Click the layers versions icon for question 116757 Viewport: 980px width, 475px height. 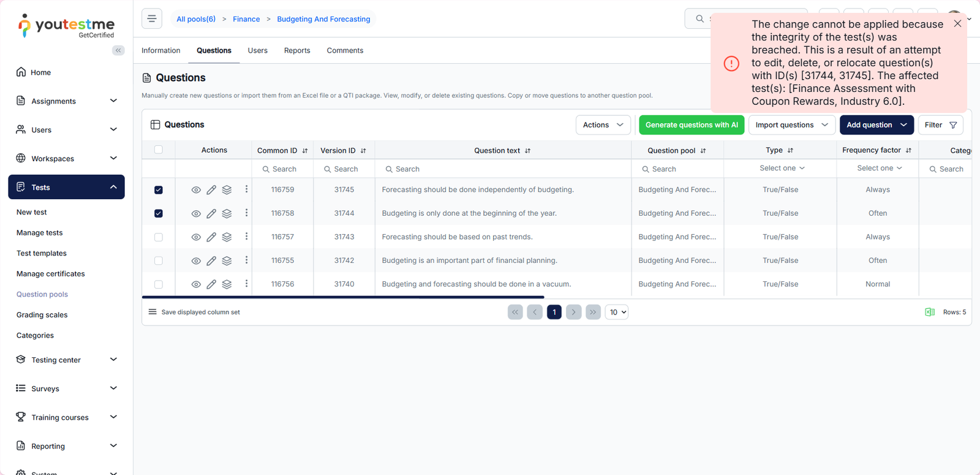point(227,237)
